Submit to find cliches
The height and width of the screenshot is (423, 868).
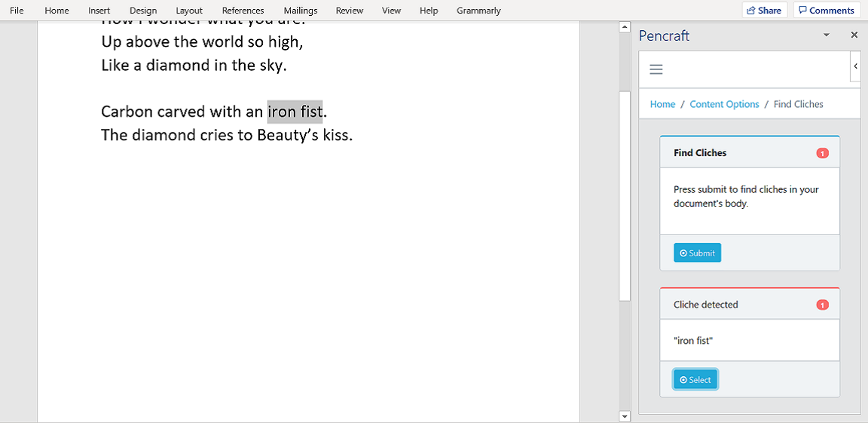point(697,253)
